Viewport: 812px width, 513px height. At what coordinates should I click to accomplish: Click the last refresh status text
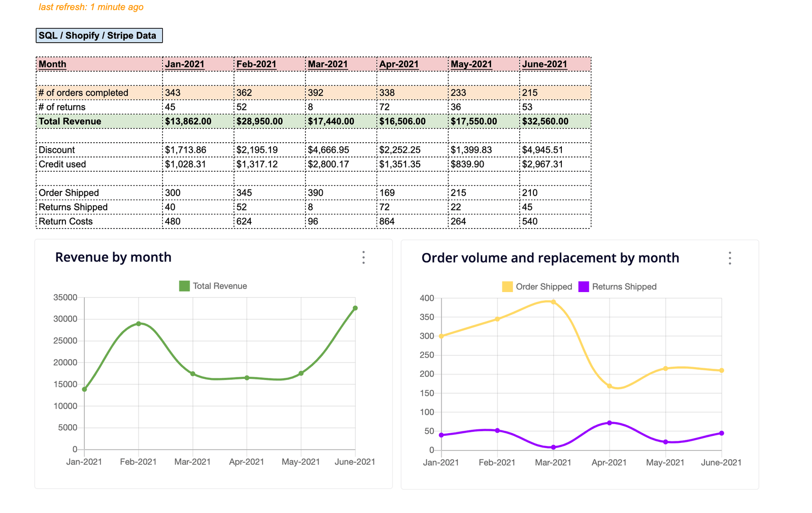[90, 7]
